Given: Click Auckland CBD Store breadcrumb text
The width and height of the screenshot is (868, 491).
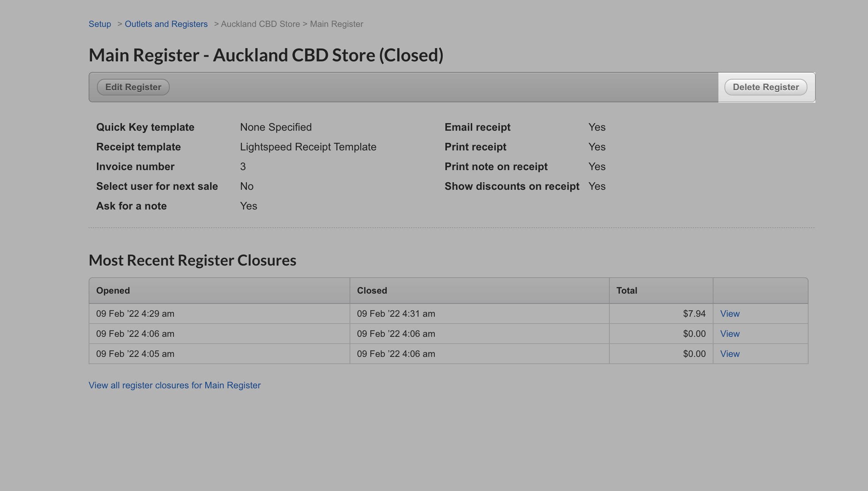Looking at the screenshot, I should pyautogui.click(x=260, y=24).
